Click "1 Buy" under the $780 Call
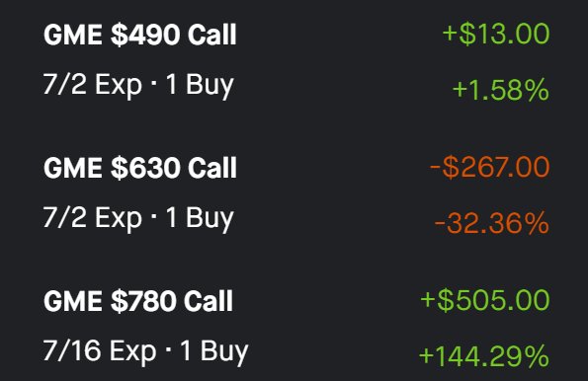588x381 pixels. (x=214, y=352)
